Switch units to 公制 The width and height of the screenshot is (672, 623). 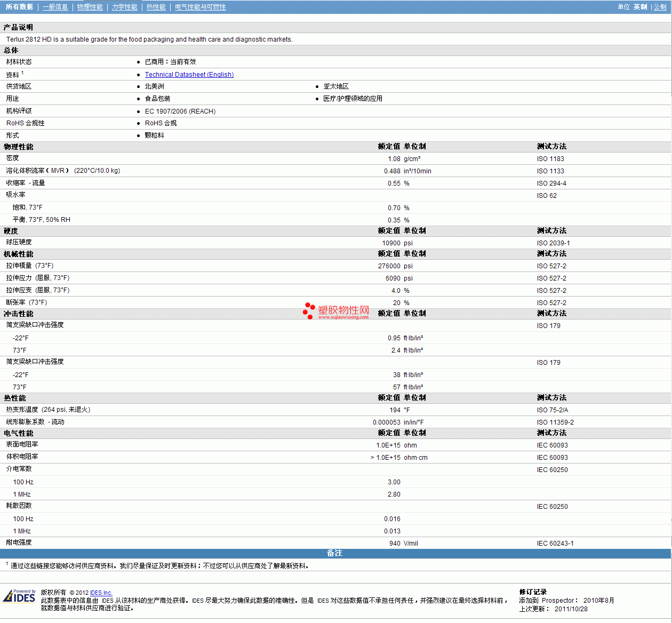[x=660, y=7]
